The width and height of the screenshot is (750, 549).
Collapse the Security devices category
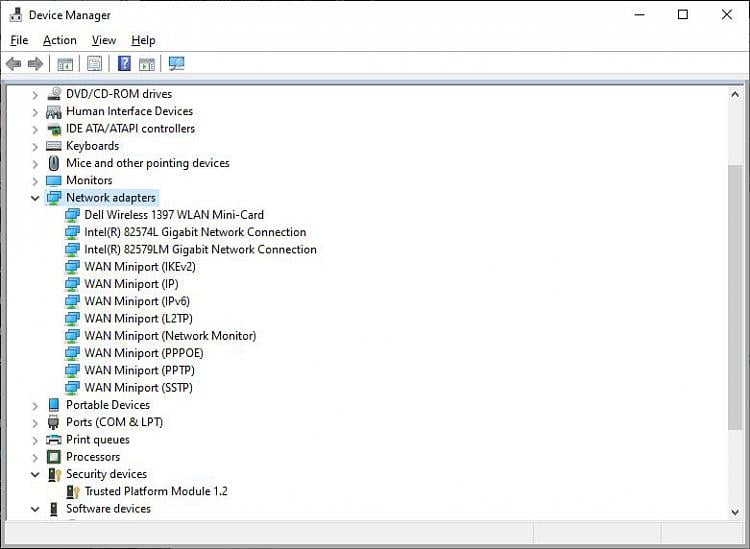35,474
